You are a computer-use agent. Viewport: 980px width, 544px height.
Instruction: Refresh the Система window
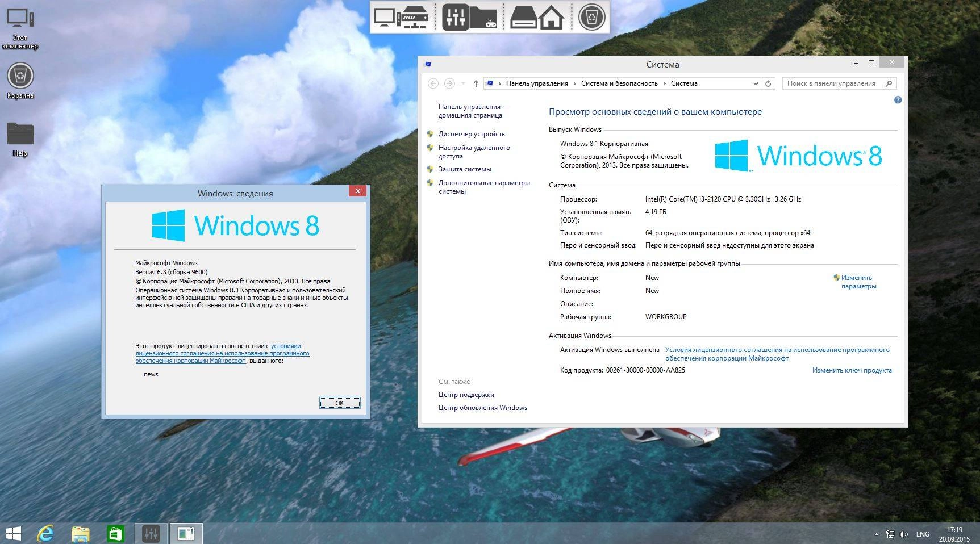(x=768, y=83)
